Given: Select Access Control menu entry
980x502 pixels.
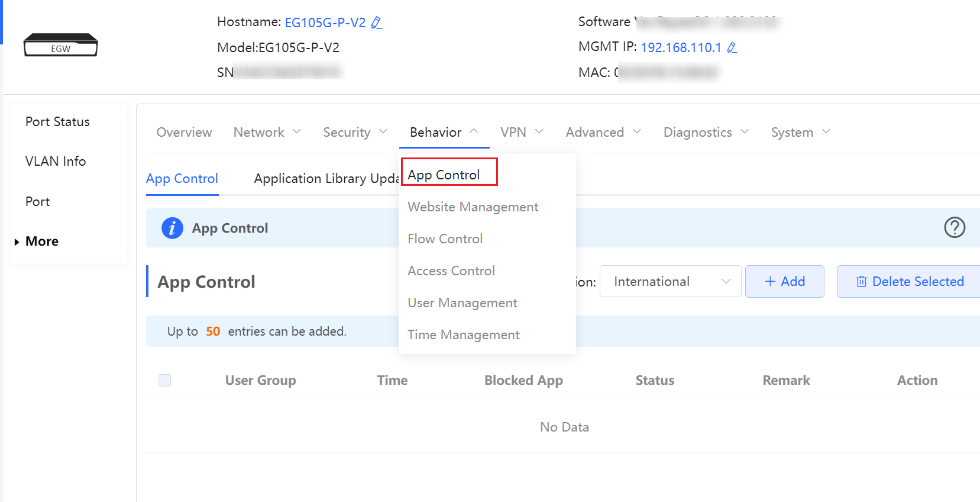Looking at the screenshot, I should pyautogui.click(x=451, y=271).
